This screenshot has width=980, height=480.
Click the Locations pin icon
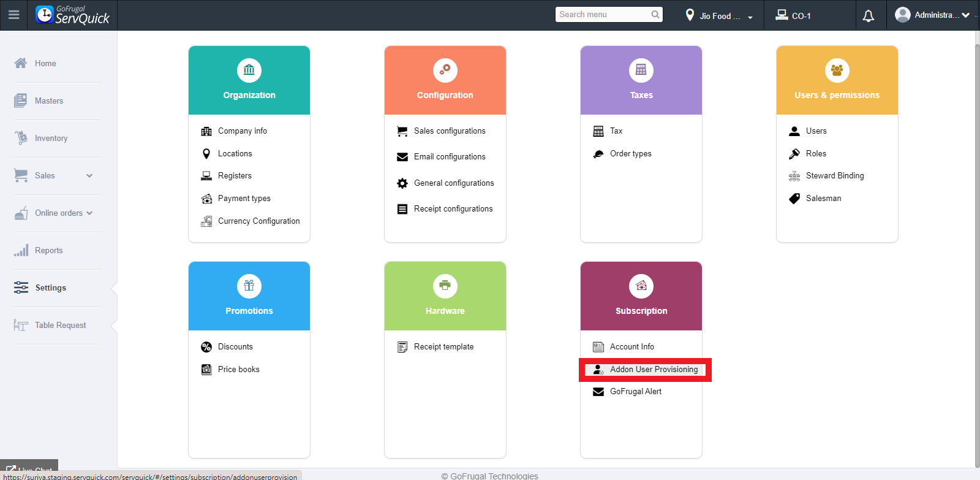[206, 154]
